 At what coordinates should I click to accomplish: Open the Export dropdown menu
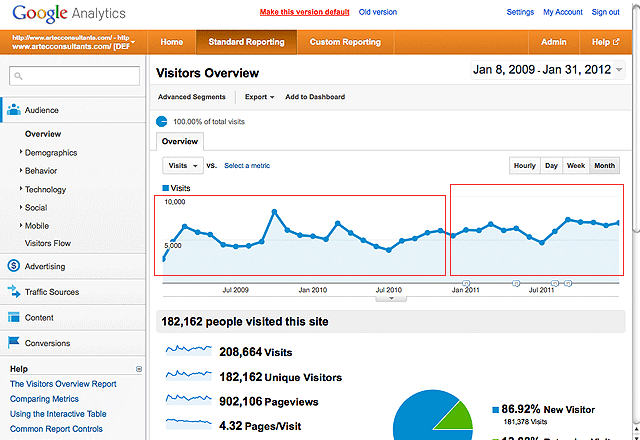[260, 97]
